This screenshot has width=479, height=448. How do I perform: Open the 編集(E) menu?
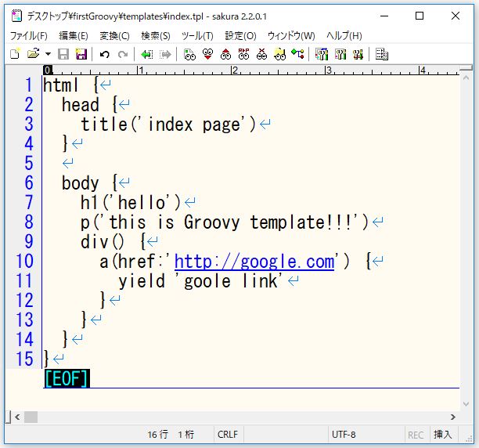74,36
